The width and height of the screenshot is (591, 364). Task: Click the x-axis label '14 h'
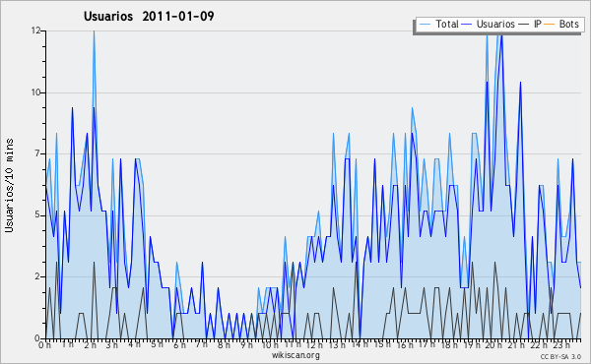(359, 344)
